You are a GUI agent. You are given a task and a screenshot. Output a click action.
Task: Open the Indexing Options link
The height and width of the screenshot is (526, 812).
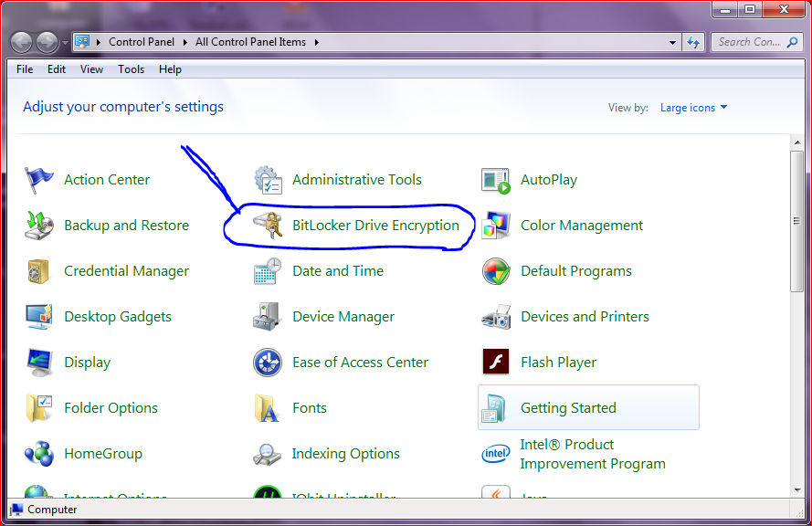(x=345, y=454)
